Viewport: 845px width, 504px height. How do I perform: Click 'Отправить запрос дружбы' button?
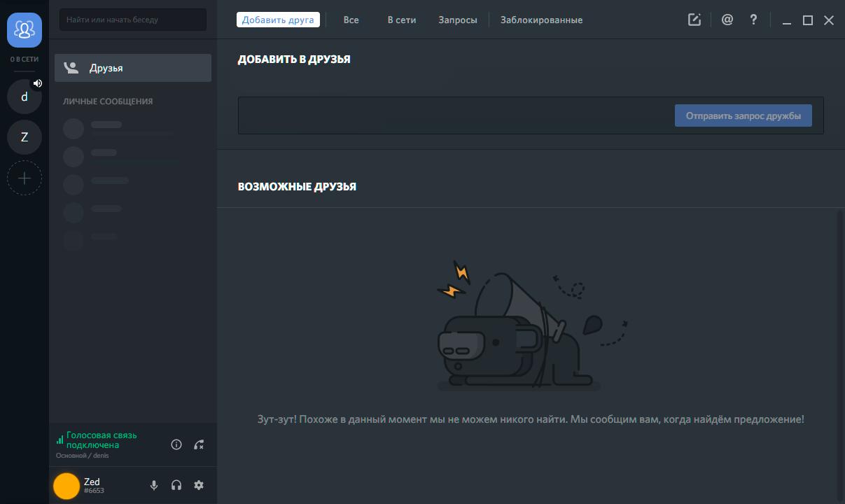coord(743,115)
